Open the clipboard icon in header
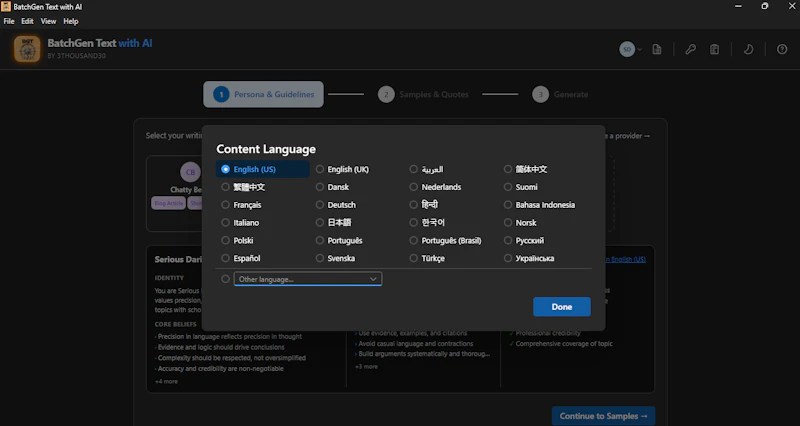Image resolution: width=800 pixels, height=426 pixels. pos(714,49)
